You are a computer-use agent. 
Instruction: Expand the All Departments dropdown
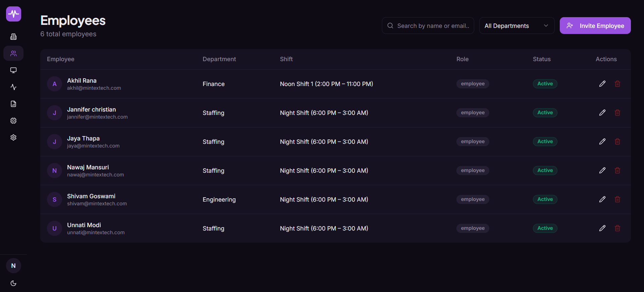517,26
